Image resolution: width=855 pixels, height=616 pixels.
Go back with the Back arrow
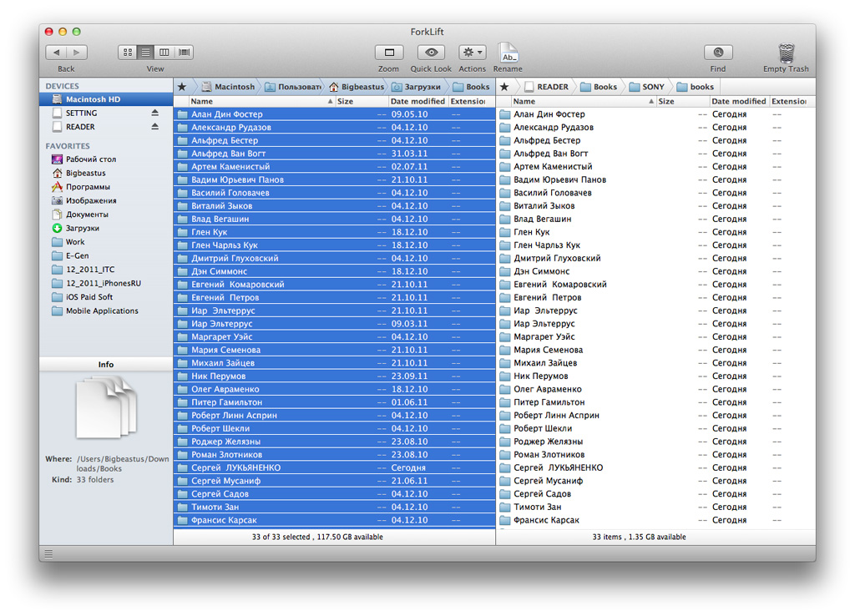coord(56,53)
